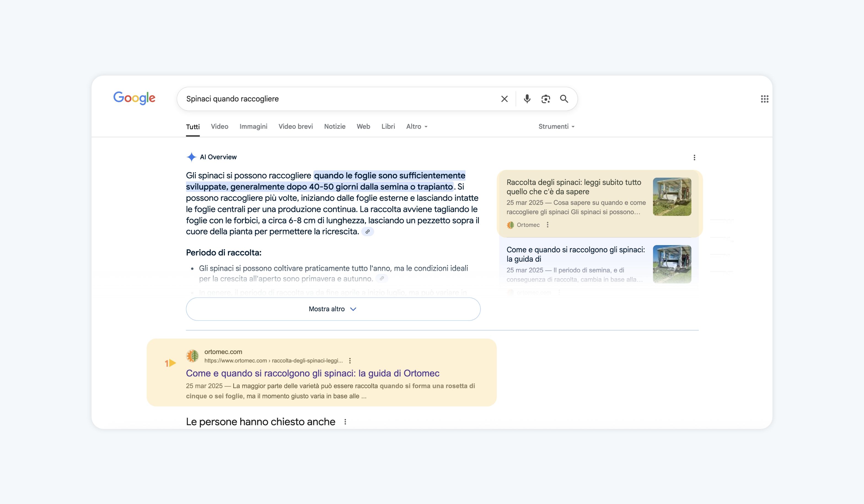Switch to the Web tab

(x=363, y=127)
